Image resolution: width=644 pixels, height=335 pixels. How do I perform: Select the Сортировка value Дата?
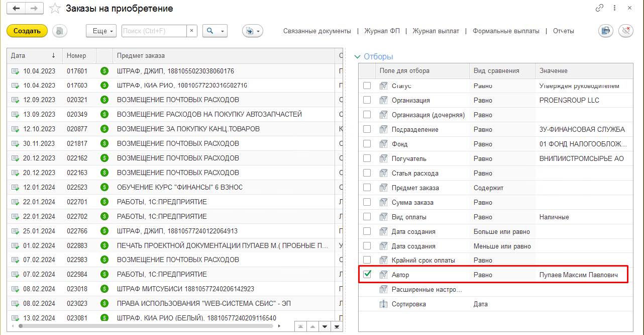pyautogui.click(x=481, y=304)
